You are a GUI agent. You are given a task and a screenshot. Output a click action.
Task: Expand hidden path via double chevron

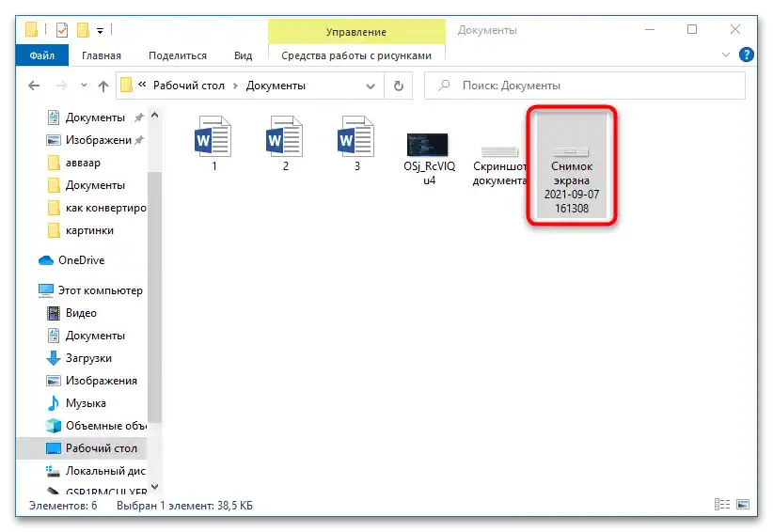[x=142, y=85]
